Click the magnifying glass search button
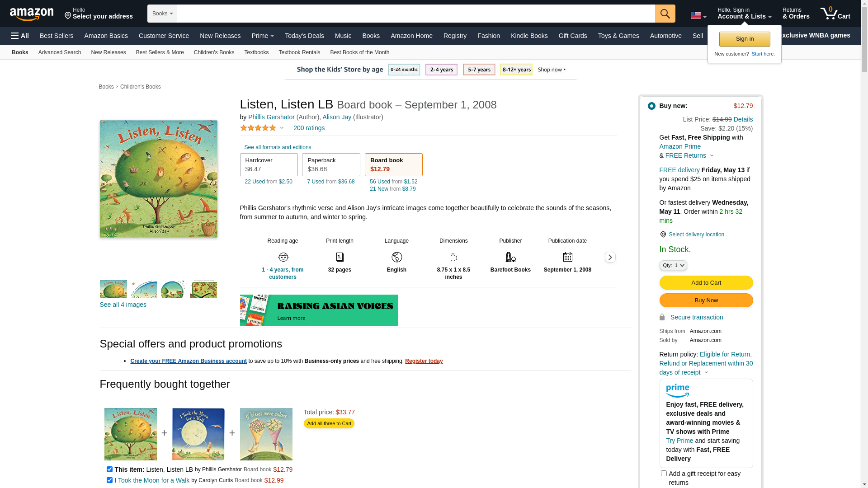The image size is (868, 488). coord(665,14)
